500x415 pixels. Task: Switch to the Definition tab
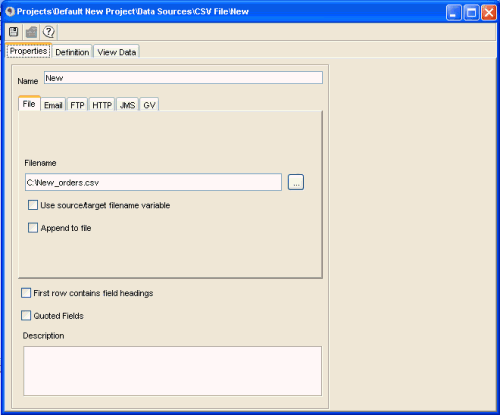(72, 52)
